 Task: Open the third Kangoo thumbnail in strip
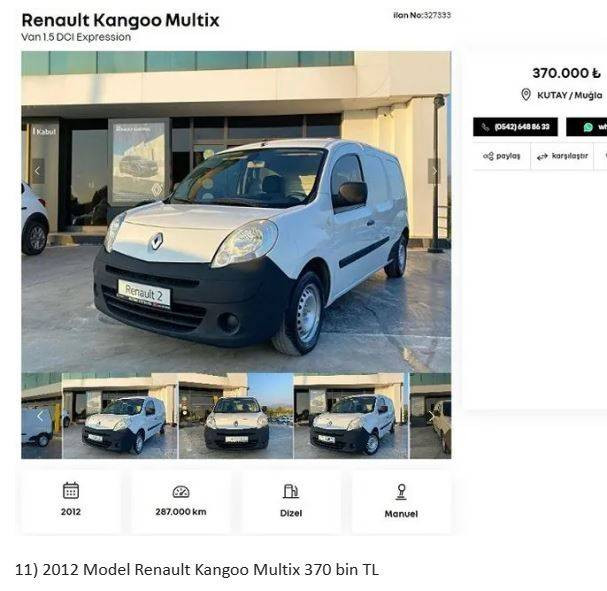coord(351,416)
